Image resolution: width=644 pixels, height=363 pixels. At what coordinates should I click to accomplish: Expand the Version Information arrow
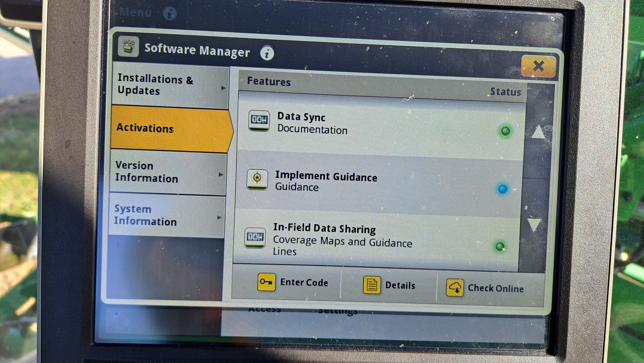[221, 174]
